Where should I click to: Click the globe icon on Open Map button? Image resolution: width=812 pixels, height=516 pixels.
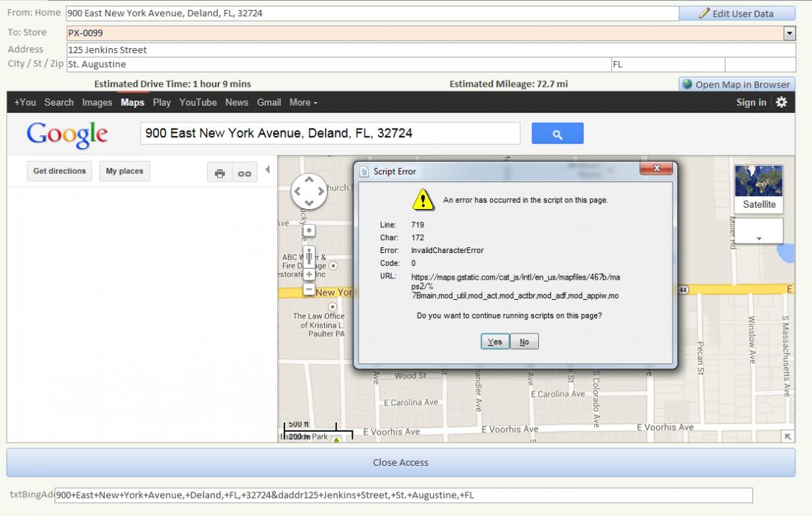[687, 84]
